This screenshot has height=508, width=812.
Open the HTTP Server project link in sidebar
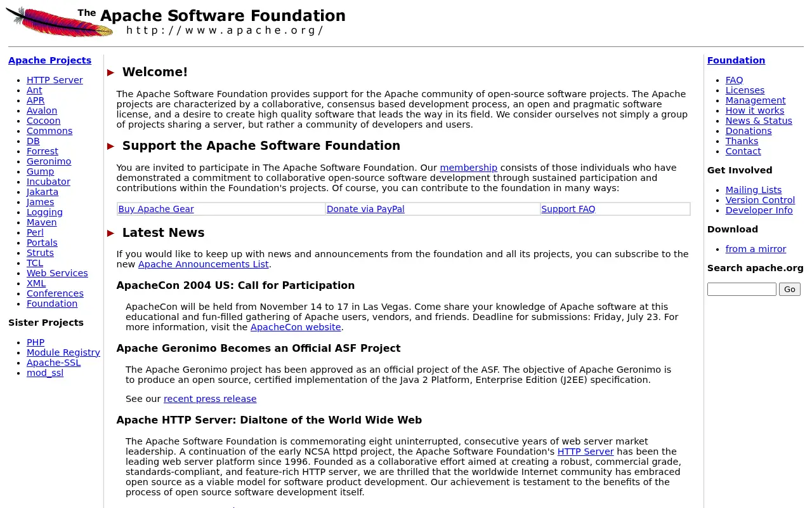coord(55,80)
